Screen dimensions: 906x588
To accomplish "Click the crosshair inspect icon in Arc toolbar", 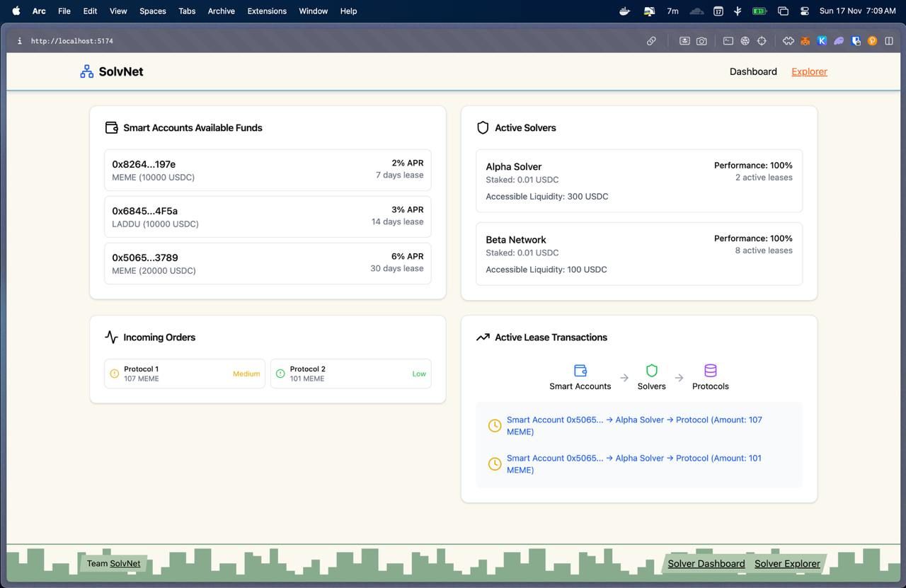I will pos(762,41).
